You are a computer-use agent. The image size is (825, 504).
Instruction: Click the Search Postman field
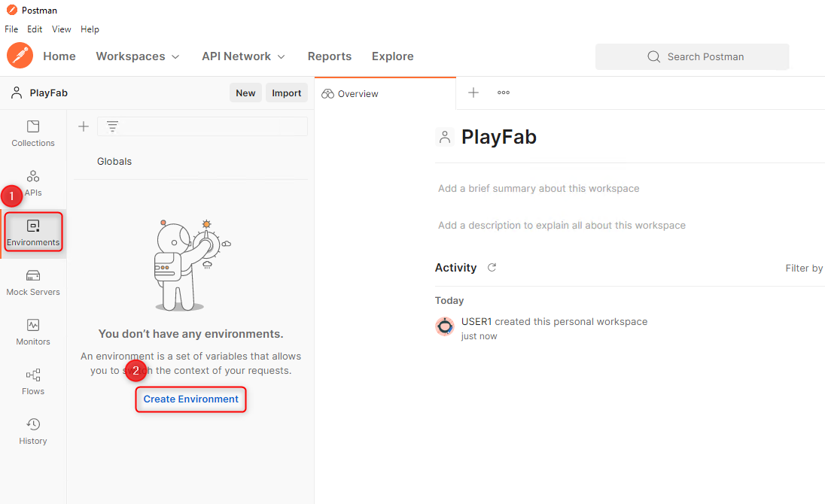pyautogui.click(x=692, y=56)
